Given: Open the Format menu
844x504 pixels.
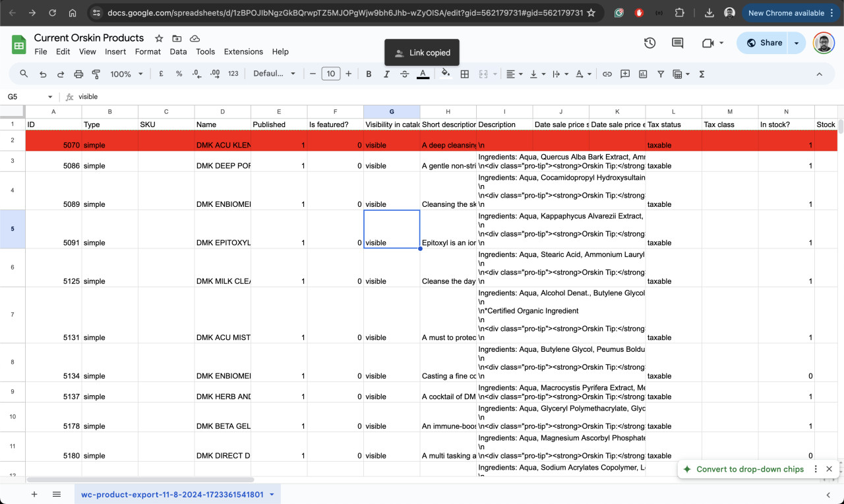Looking at the screenshot, I should (x=148, y=51).
